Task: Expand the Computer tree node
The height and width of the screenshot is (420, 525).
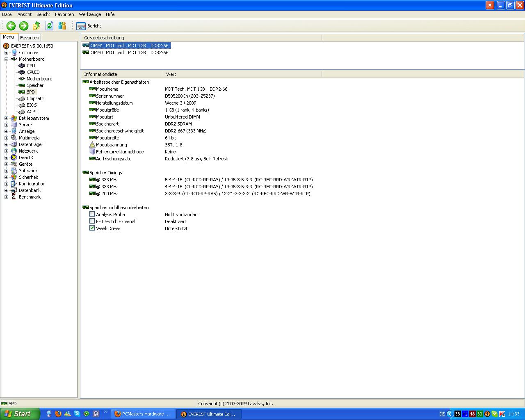Action: point(6,52)
